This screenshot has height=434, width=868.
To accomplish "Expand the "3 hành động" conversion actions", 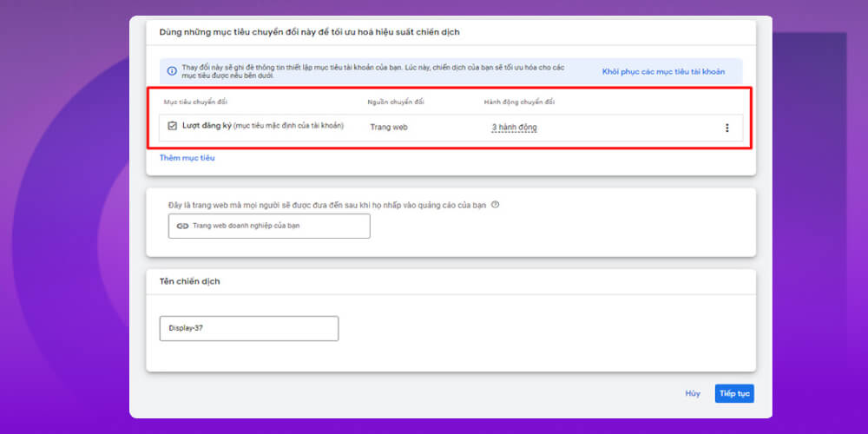I will 515,128.
